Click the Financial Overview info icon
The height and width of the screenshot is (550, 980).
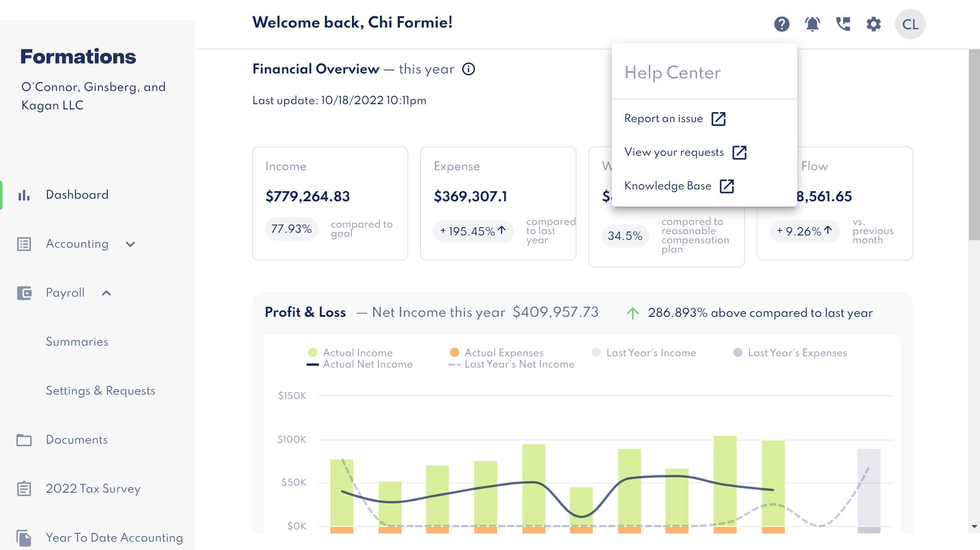point(468,69)
